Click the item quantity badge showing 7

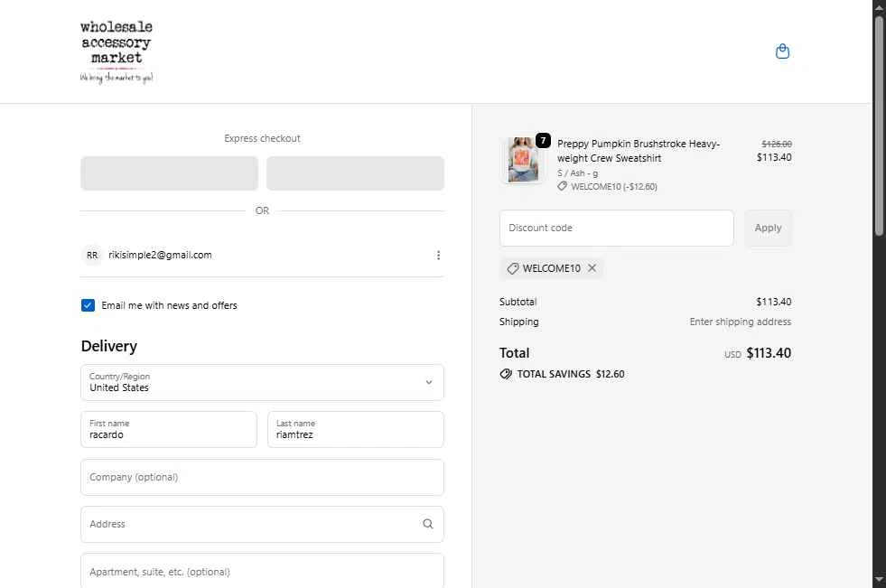click(543, 141)
